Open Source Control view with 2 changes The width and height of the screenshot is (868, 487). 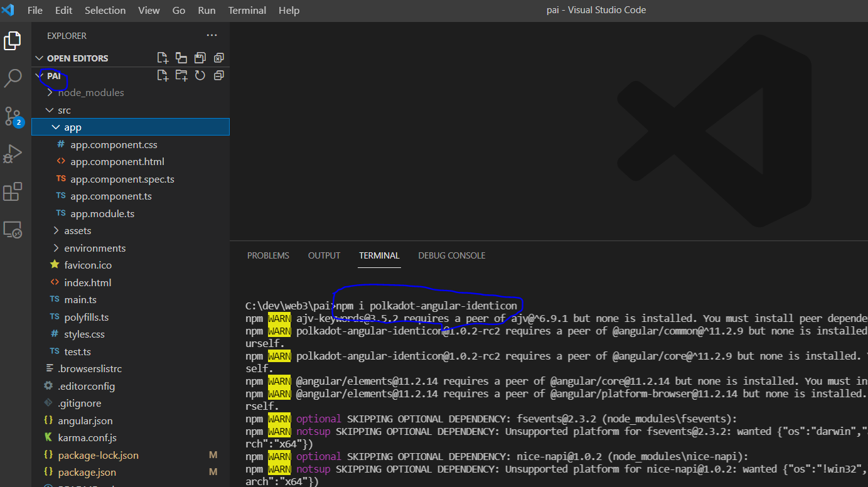13,117
